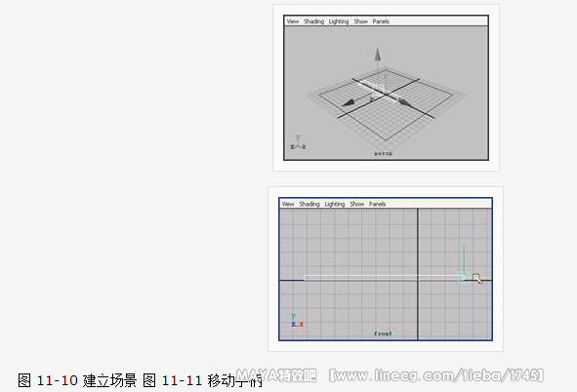
Task: Open Shading menu in front viewport
Action: tap(309, 204)
